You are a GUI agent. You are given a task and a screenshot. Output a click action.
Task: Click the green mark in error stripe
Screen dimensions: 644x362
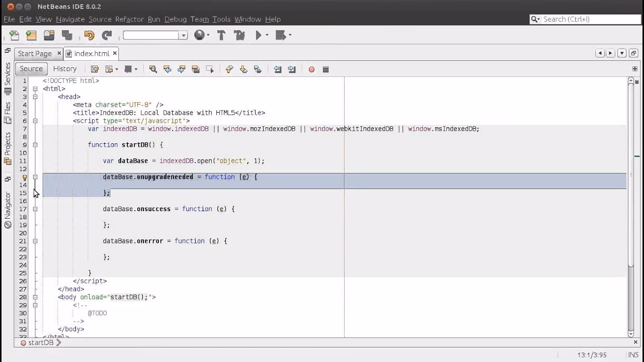point(637,157)
